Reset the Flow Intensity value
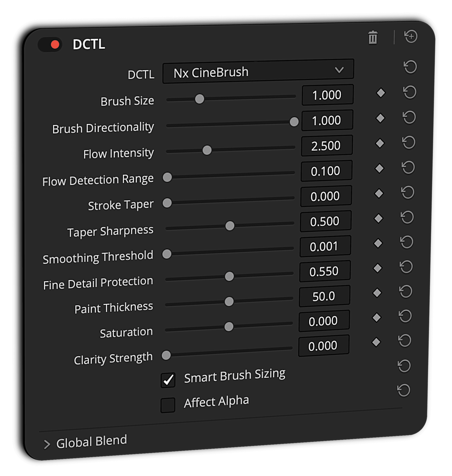Viewport: 452px width, 476px height. click(x=409, y=142)
